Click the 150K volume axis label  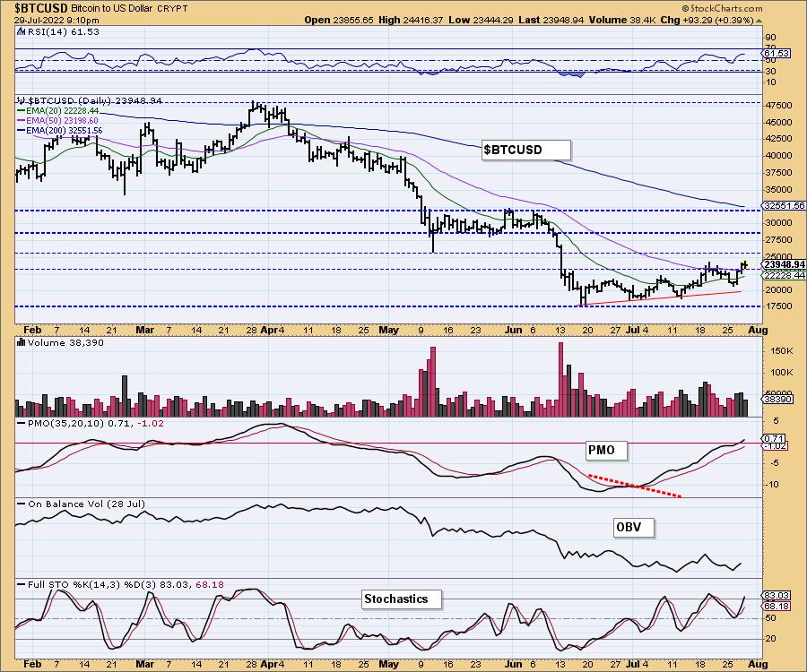click(782, 350)
